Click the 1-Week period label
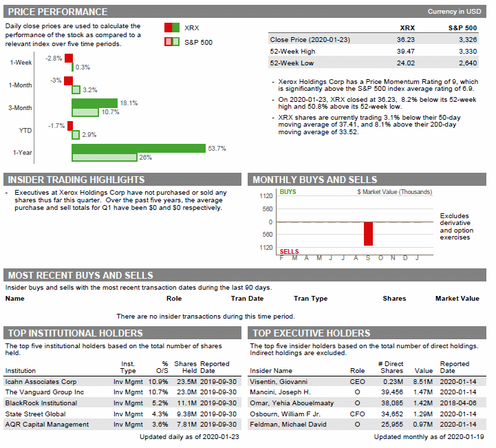 tap(21, 63)
